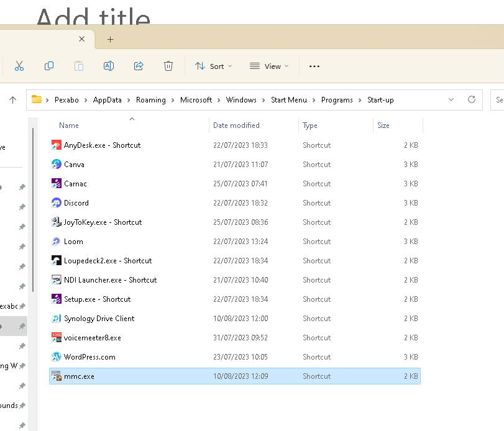Navigate to AppData in breadcrumb
The image size is (504, 431).
tap(107, 100)
